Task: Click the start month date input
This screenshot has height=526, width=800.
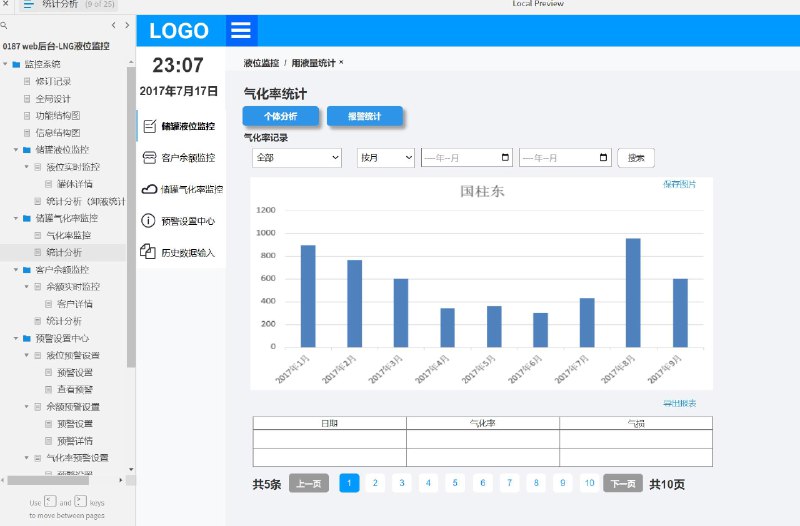Action: [467, 158]
